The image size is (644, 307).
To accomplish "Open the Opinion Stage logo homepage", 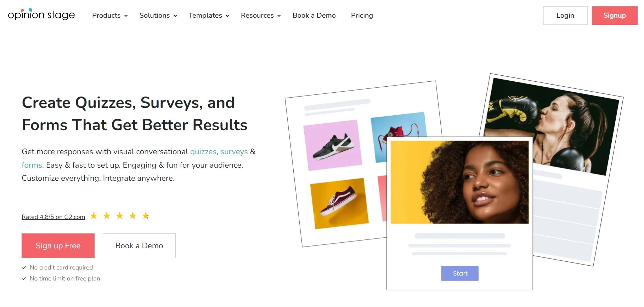I will 41,15.
